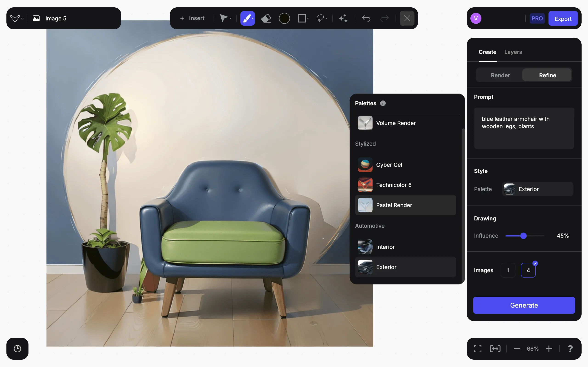Screen dimensions: 588x367
Task: Open the history clock button
Action: tap(17, 349)
